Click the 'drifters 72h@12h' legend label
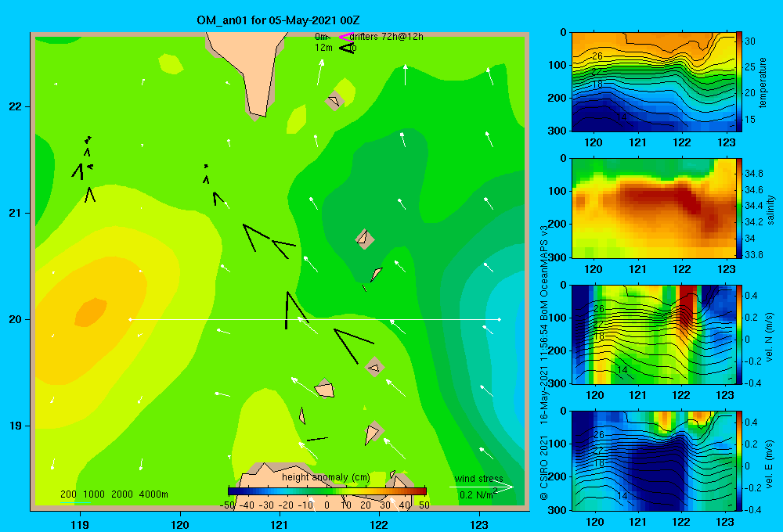Image resolution: width=783 pixels, height=532 pixels. [386, 37]
